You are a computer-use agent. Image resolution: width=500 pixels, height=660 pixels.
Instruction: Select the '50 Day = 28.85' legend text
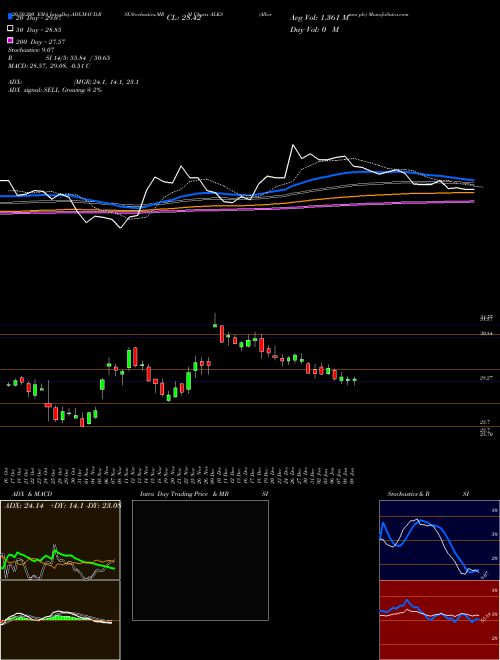39,30
